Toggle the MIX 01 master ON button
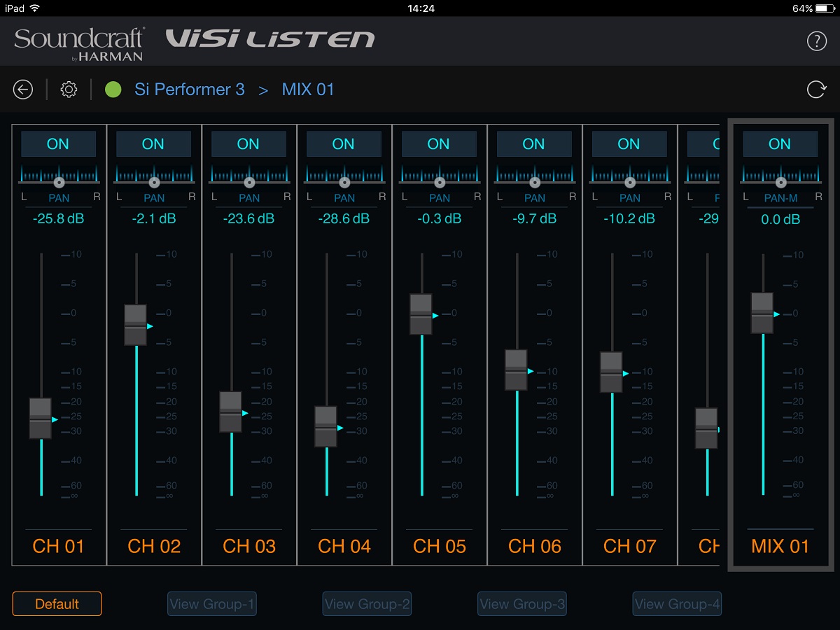840x630 pixels. pyautogui.click(x=780, y=144)
